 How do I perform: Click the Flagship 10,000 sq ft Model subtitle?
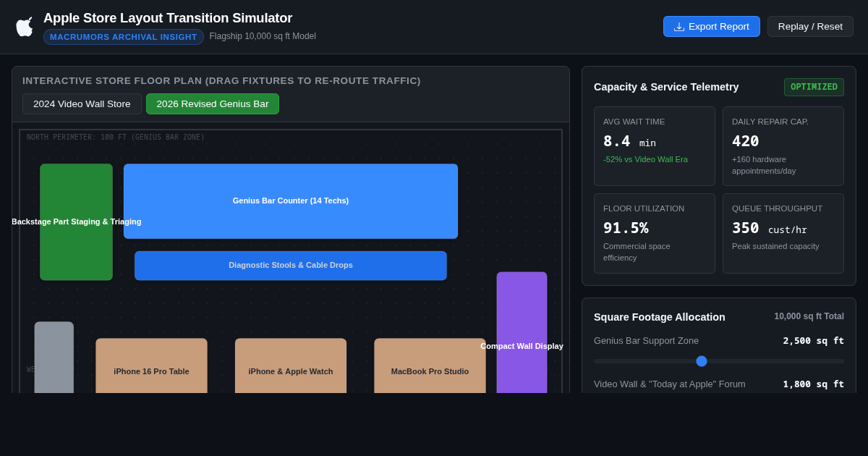(x=263, y=36)
